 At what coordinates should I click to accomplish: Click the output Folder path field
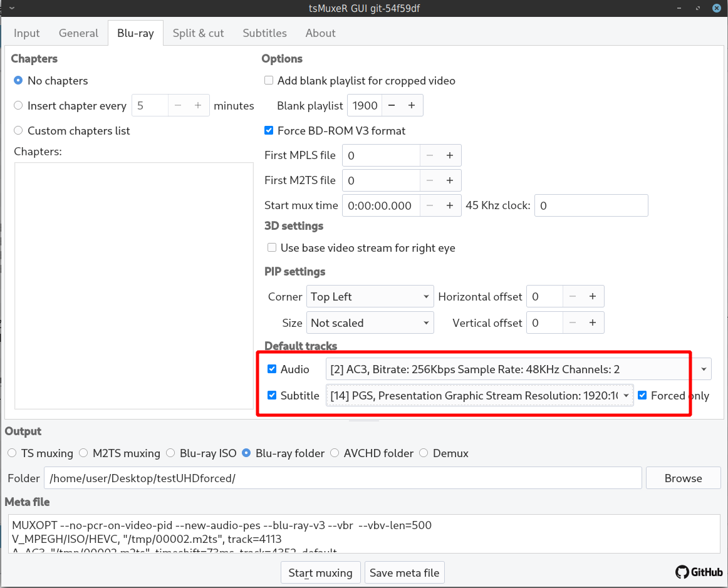[343, 478]
